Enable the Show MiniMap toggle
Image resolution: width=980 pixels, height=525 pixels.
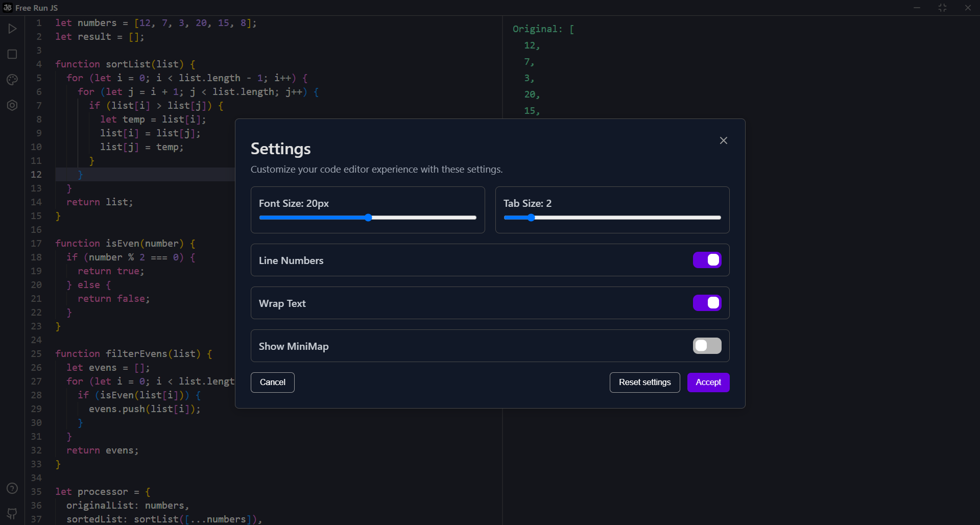(707, 346)
